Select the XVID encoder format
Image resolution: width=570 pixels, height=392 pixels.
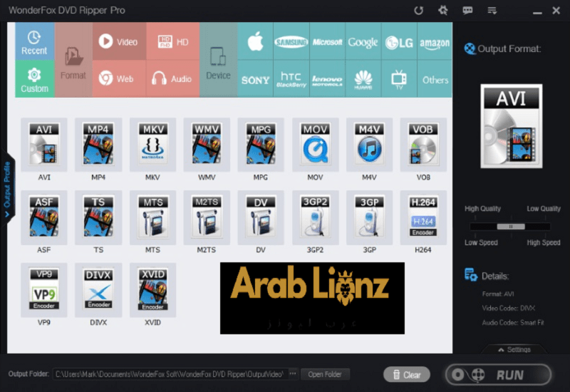coord(152,290)
